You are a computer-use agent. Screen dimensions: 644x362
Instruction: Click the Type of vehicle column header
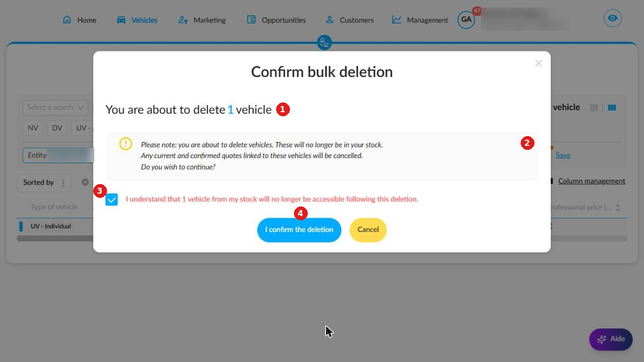[54, 207]
